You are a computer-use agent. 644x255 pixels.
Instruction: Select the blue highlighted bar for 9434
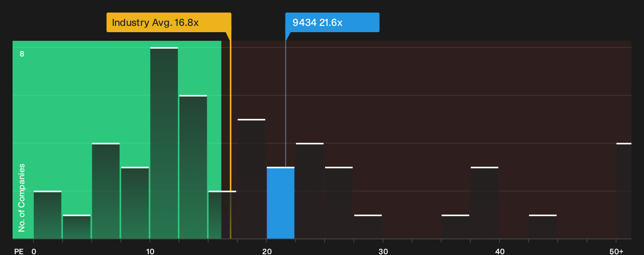(281, 203)
